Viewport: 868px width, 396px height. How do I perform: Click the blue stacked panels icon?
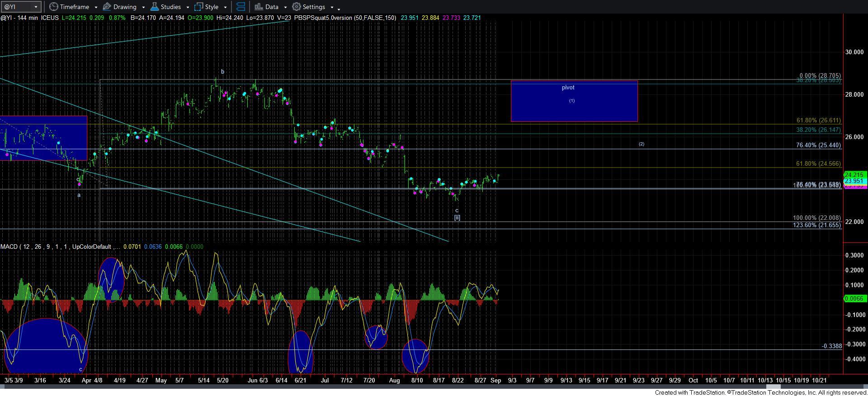[x=241, y=7]
